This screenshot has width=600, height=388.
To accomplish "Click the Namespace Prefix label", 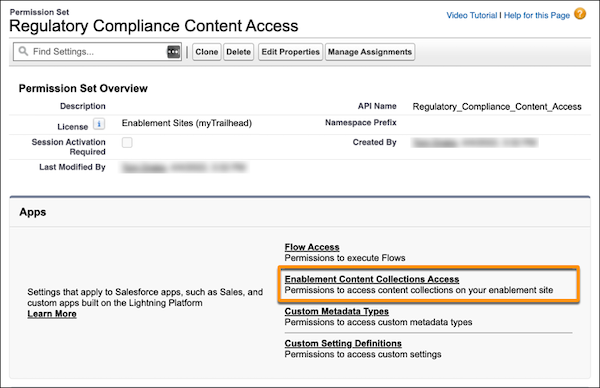I will [x=361, y=122].
